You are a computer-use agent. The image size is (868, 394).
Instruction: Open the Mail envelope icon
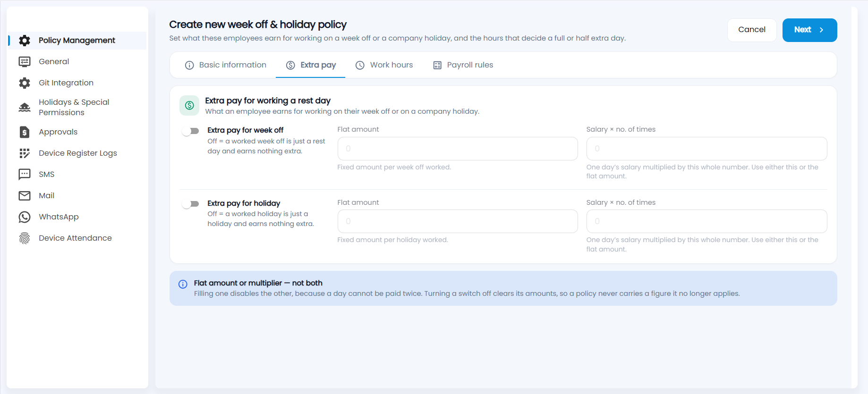[25, 196]
